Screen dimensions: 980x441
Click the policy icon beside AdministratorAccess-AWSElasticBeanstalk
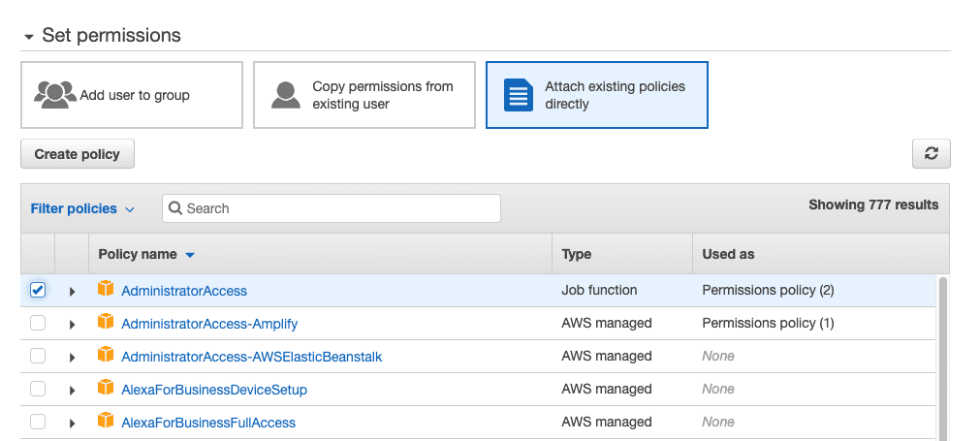(106, 356)
